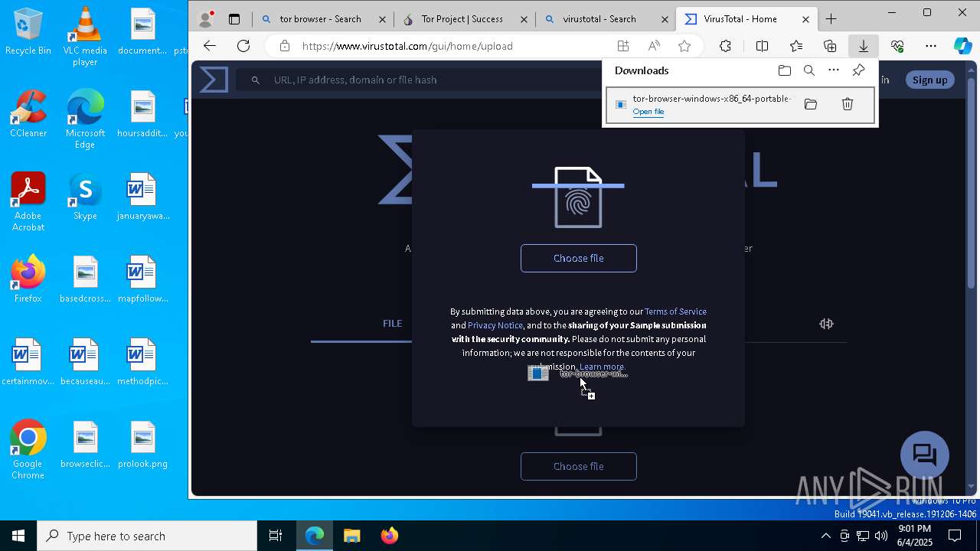Open Edge extensions puzzle icon

pyautogui.click(x=725, y=46)
